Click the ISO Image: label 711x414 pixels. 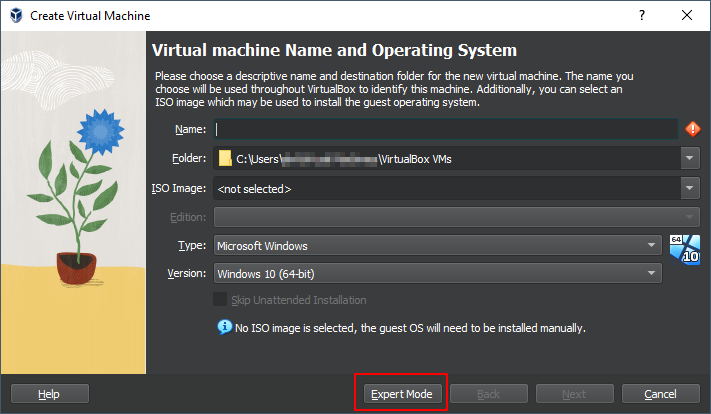pyautogui.click(x=179, y=188)
